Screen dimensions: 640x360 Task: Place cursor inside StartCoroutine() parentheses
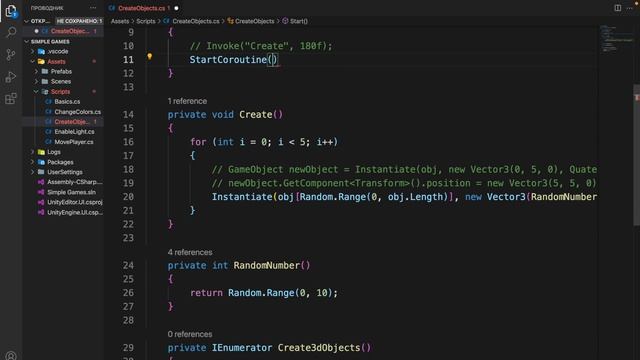(x=273, y=60)
